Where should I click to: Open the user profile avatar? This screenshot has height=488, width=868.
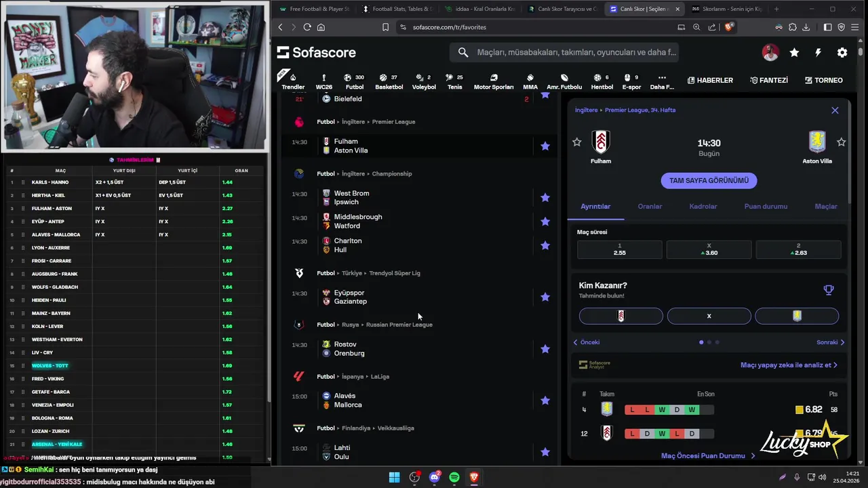770,52
